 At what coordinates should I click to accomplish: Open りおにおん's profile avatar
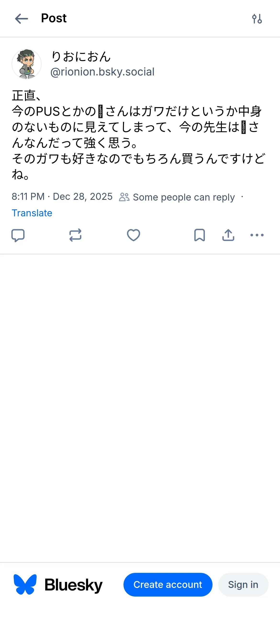pos(27,64)
